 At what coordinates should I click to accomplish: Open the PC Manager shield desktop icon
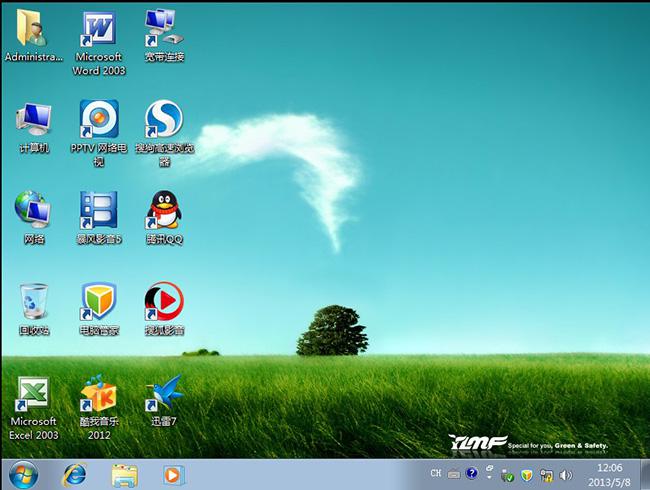click(x=98, y=302)
